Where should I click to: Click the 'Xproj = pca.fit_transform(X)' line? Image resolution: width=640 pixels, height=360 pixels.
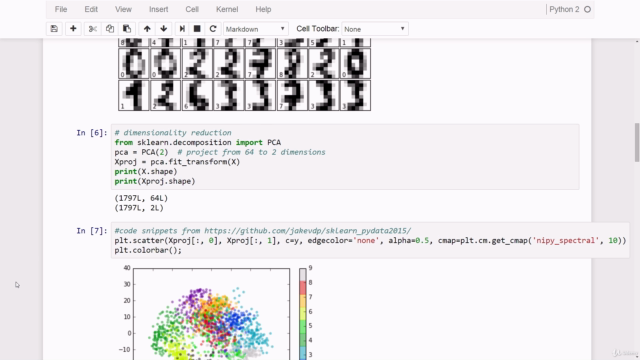(x=177, y=162)
